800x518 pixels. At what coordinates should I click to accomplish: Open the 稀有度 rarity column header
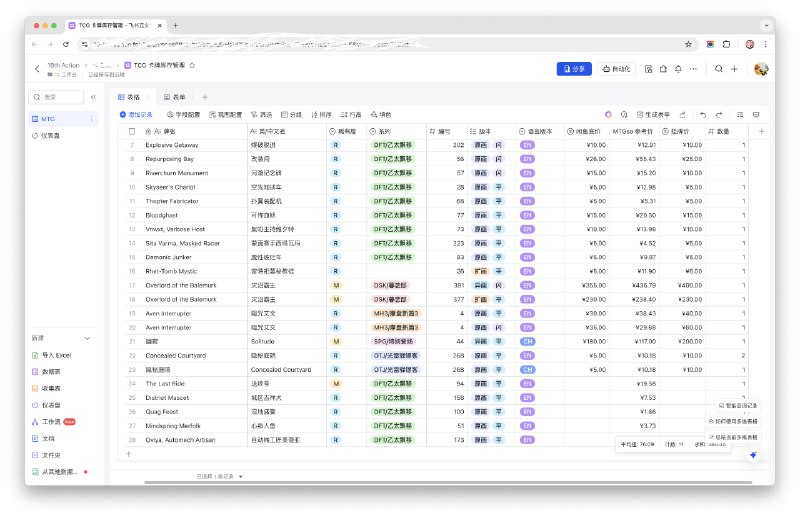tap(346, 131)
